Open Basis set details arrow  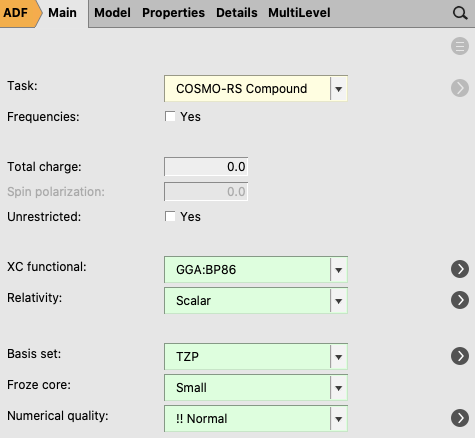tap(460, 356)
